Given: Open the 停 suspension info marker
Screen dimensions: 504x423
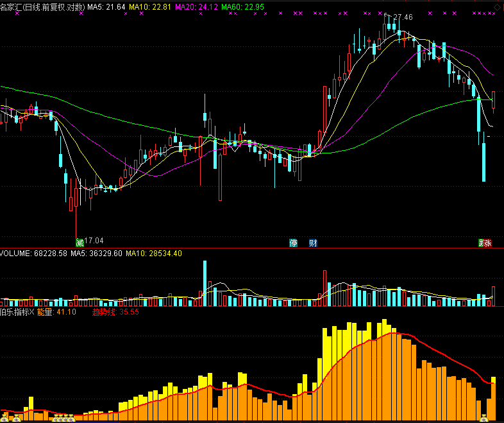Looking at the screenshot, I should click(x=293, y=243).
